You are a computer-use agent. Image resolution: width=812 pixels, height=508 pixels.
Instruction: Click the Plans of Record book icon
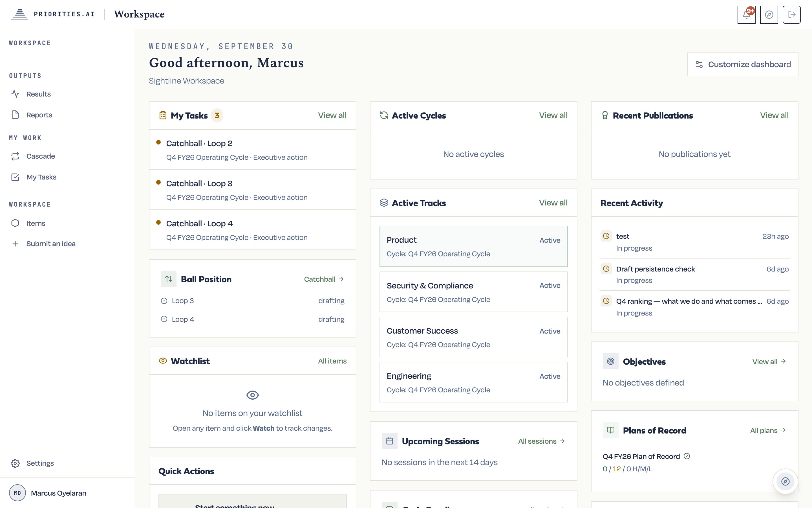point(610,430)
